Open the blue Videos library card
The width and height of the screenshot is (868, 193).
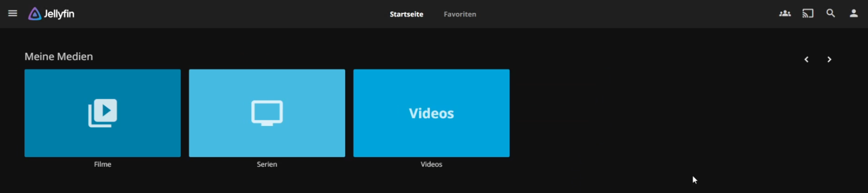pos(431,113)
